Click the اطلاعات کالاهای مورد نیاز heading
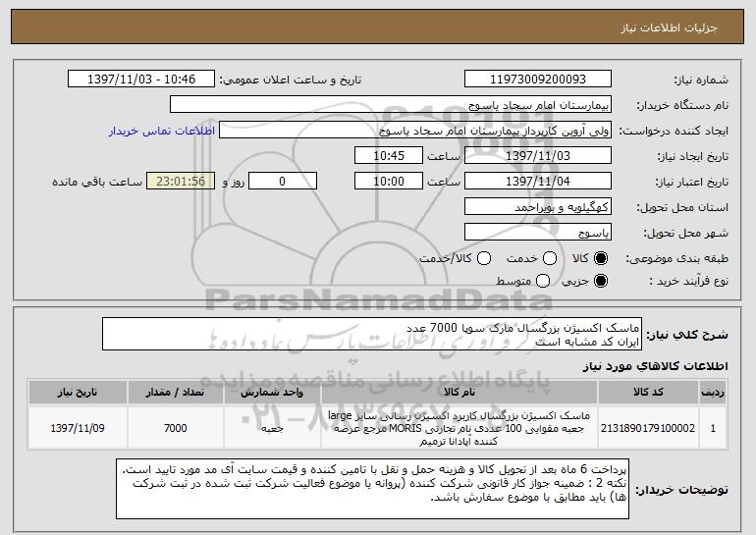 click(x=655, y=366)
